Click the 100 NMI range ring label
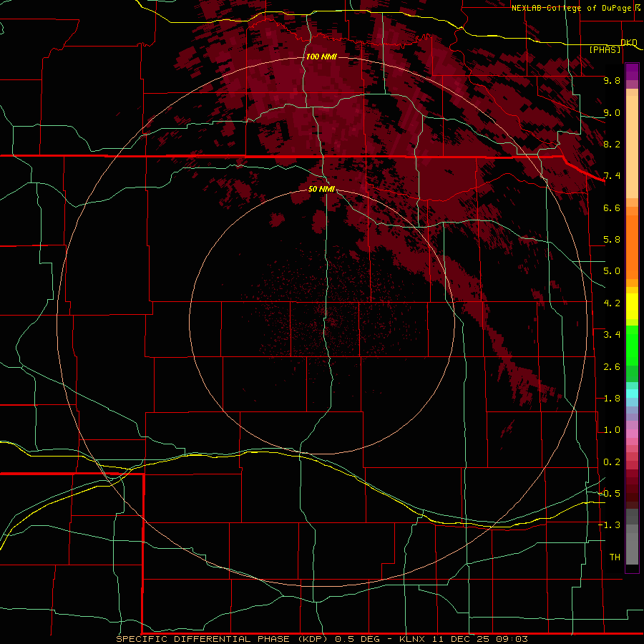This screenshot has height=644, width=644. [321, 57]
